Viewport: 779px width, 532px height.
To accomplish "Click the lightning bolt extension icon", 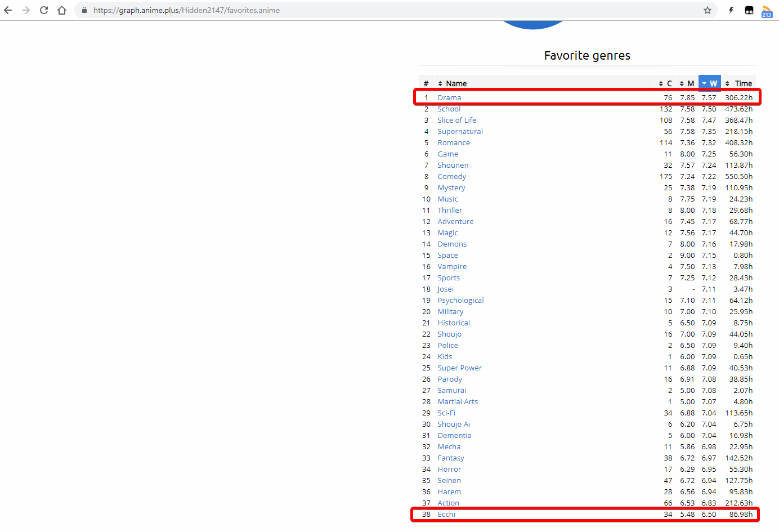I will coord(731,10).
